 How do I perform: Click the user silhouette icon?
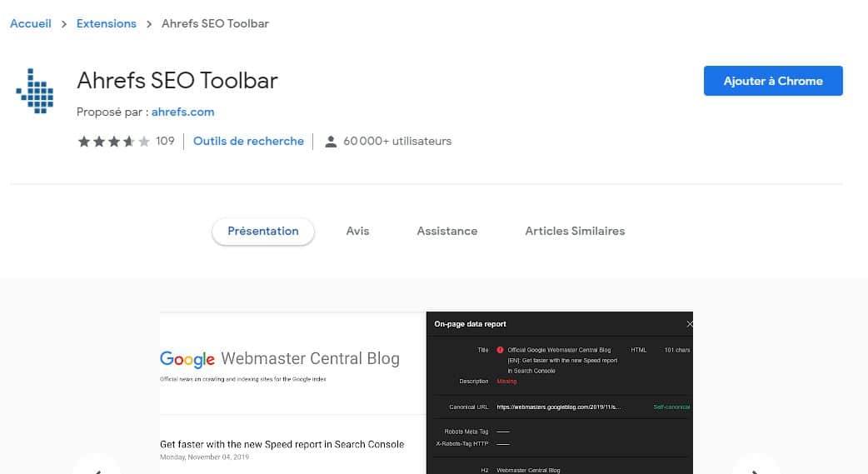click(x=331, y=142)
